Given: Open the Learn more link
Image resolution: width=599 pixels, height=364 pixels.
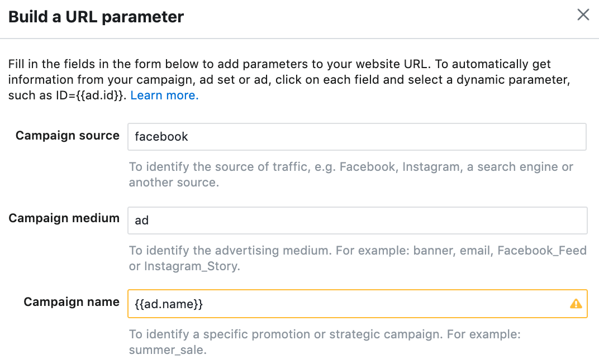Looking at the screenshot, I should point(164,95).
